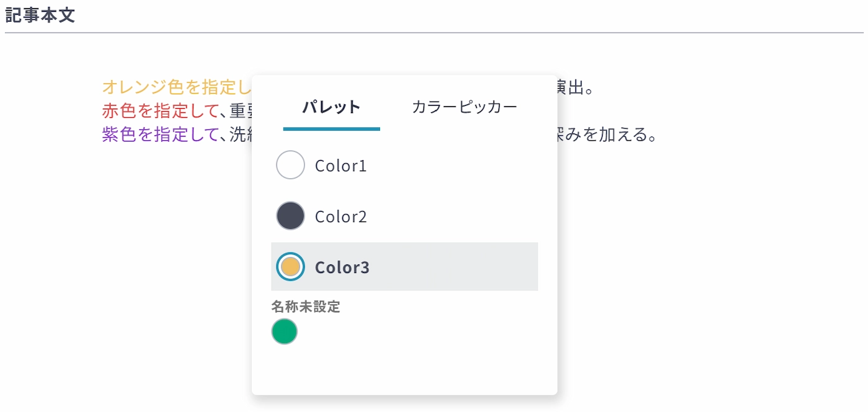The width and height of the screenshot is (868, 412).
Task: Click the orange Color3 swatch circle
Action: click(290, 267)
